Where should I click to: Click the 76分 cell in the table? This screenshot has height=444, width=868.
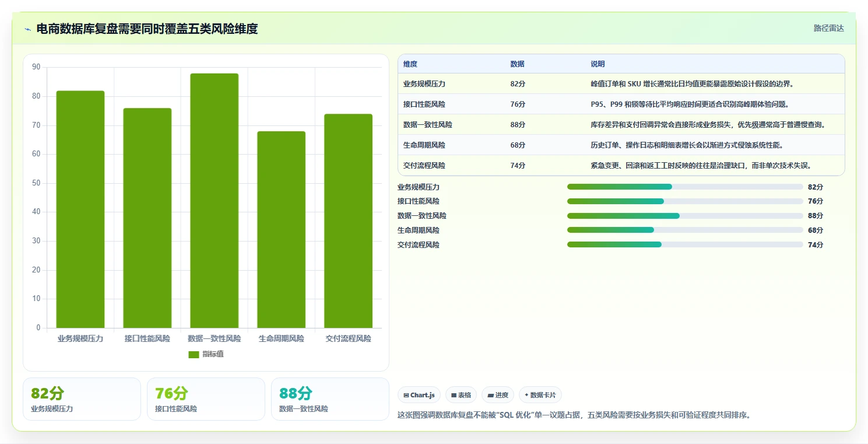tap(518, 104)
